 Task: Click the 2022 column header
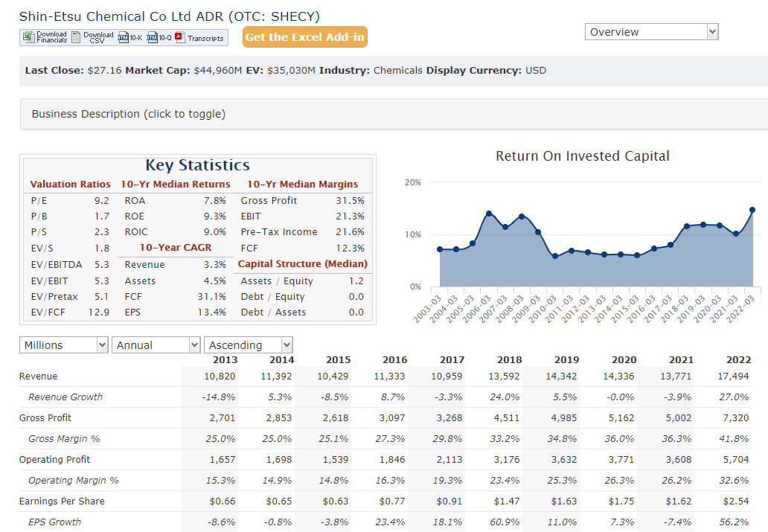[x=737, y=360]
